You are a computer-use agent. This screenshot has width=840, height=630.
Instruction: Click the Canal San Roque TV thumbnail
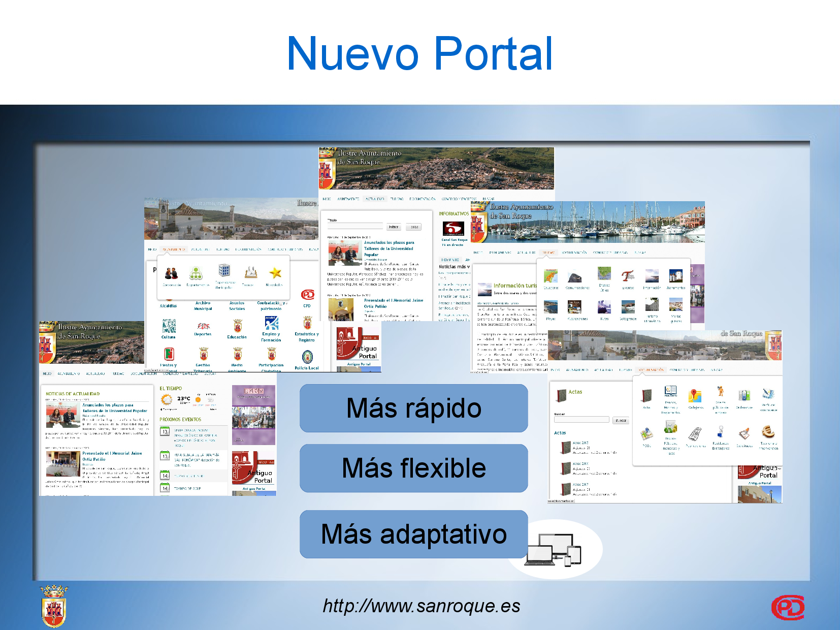pos(453,229)
